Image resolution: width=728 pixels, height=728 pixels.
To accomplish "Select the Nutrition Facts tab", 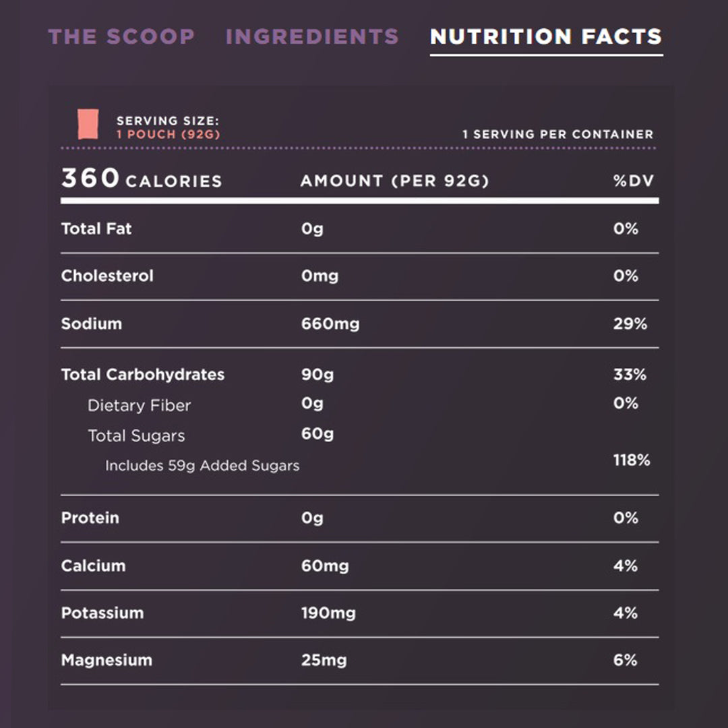I will pyautogui.click(x=546, y=36).
